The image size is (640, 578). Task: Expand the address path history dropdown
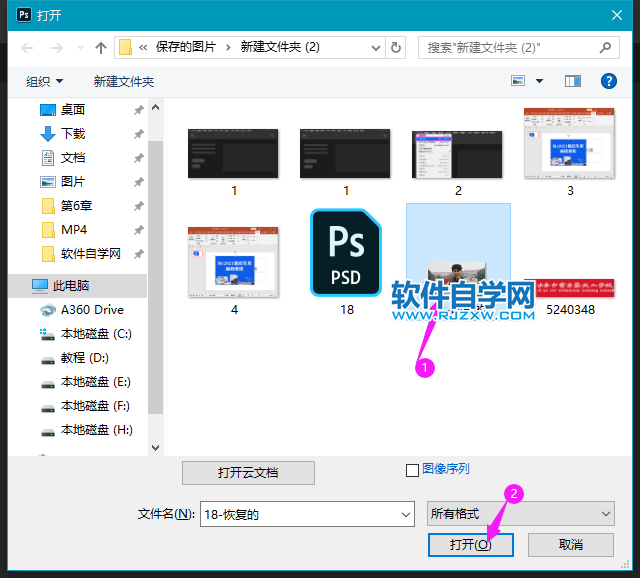pyautogui.click(x=376, y=48)
